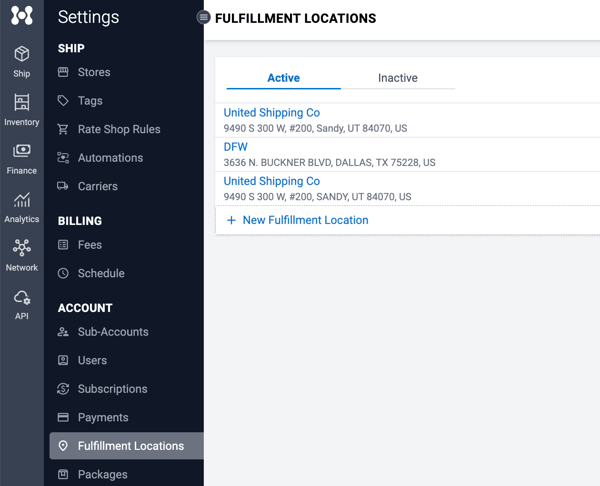Image resolution: width=600 pixels, height=486 pixels.
Task: Open Rate Shop Rules settings
Action: (118, 129)
